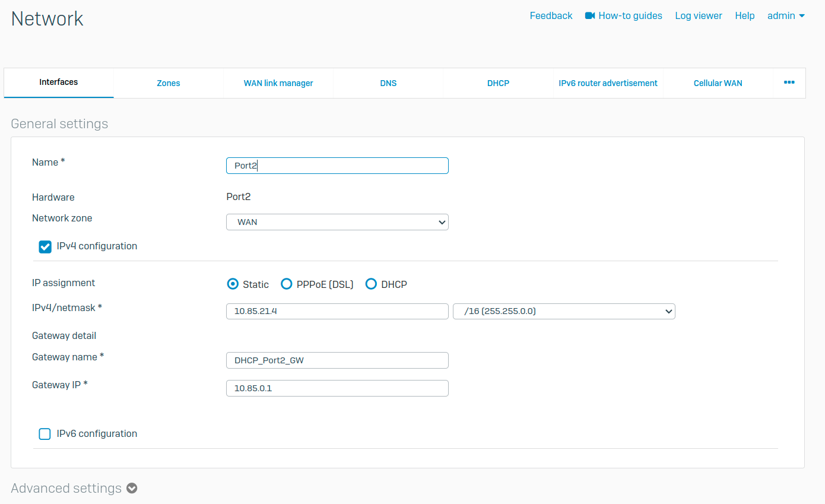Open the netmask /16 dropdown
Image resolution: width=825 pixels, height=504 pixels.
563,311
